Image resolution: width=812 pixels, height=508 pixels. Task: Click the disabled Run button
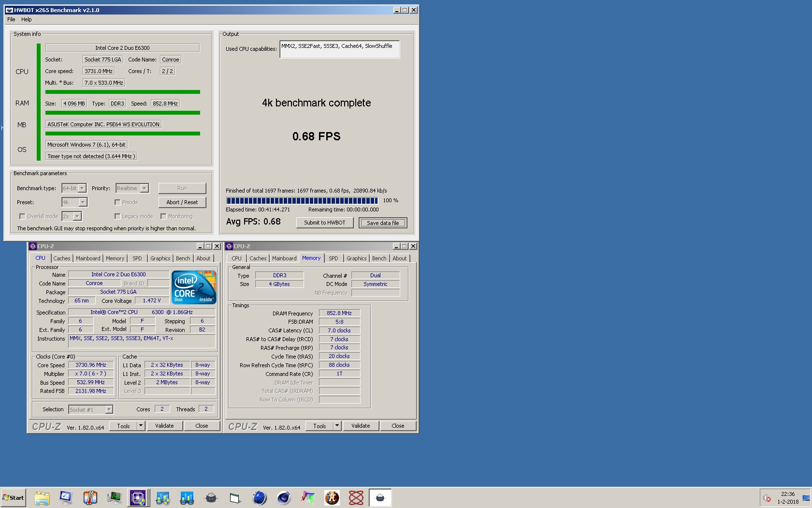point(182,188)
